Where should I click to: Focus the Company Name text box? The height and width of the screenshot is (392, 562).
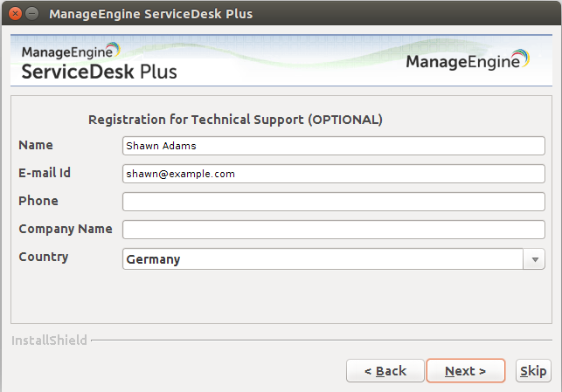click(333, 230)
